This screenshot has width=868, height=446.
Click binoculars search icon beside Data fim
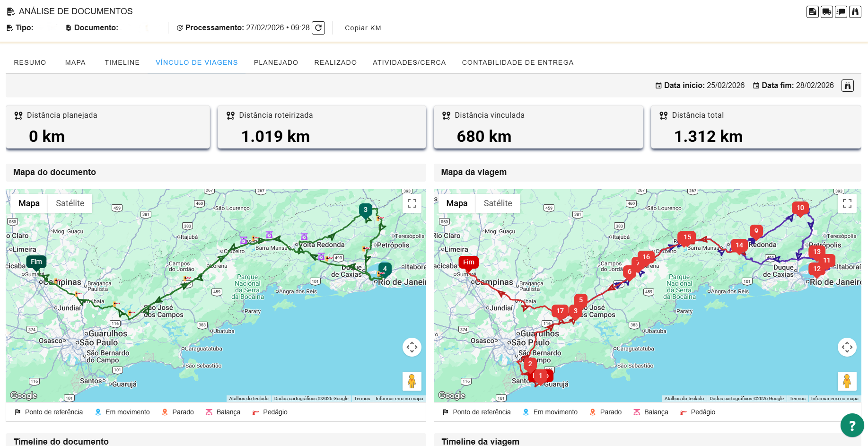(847, 86)
